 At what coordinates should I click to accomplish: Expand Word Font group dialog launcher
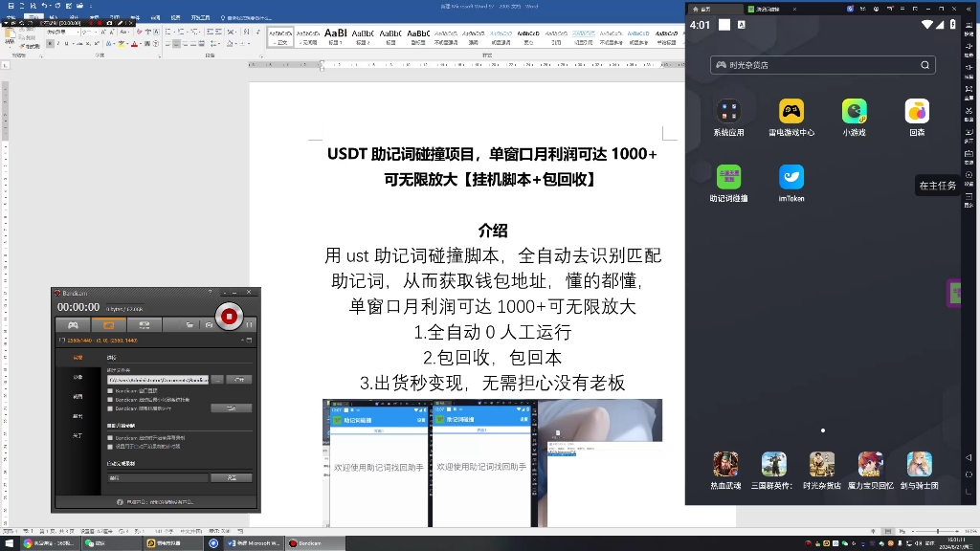160,56
